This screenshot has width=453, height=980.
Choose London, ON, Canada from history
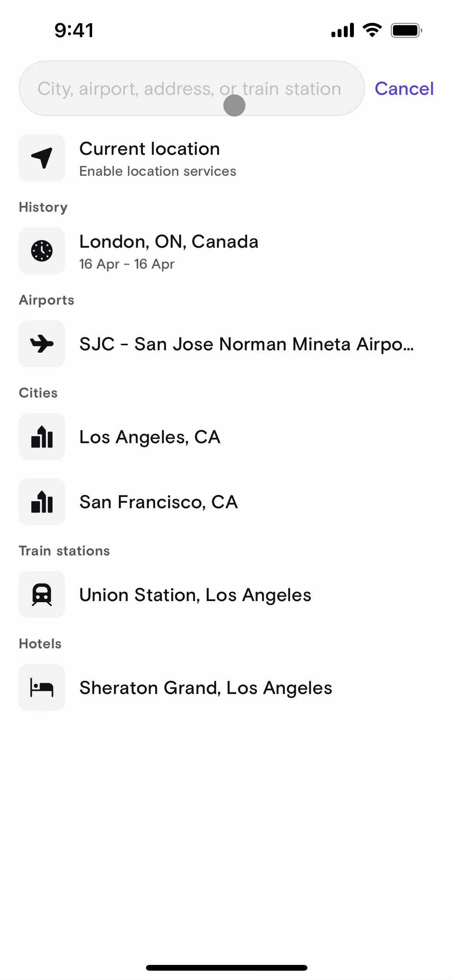[169, 242]
